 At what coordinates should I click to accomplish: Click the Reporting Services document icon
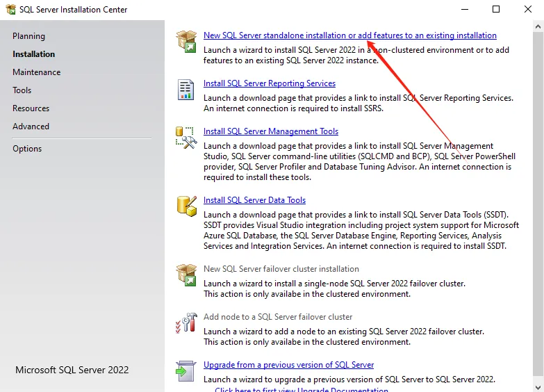(186, 90)
